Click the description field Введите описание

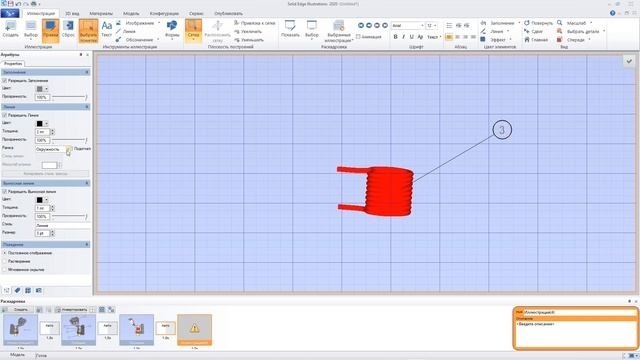(x=576, y=335)
